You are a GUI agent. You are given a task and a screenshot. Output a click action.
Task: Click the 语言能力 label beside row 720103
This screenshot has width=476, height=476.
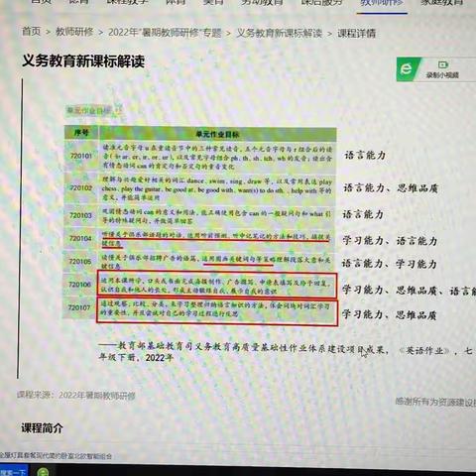point(363,214)
